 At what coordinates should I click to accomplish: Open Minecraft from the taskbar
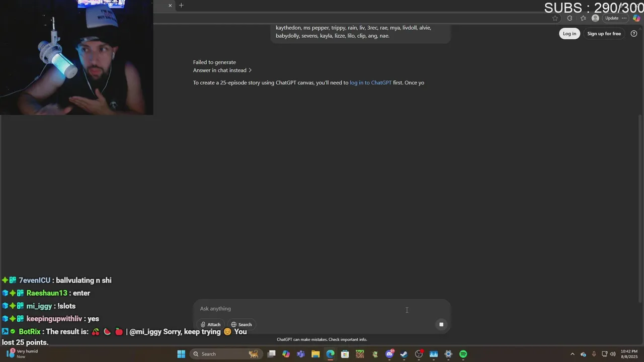(x=360, y=354)
